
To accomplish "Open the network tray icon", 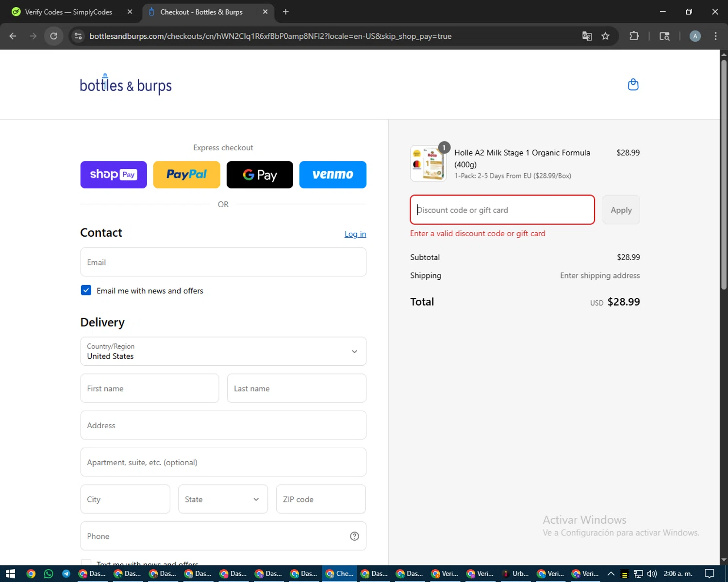I will 638,574.
